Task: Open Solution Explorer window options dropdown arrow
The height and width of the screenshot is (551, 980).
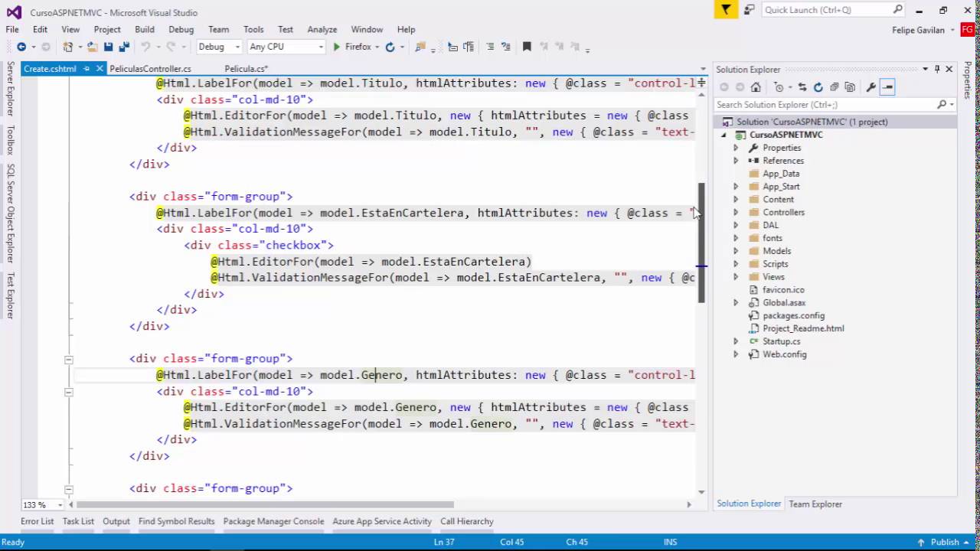Action: coord(925,69)
